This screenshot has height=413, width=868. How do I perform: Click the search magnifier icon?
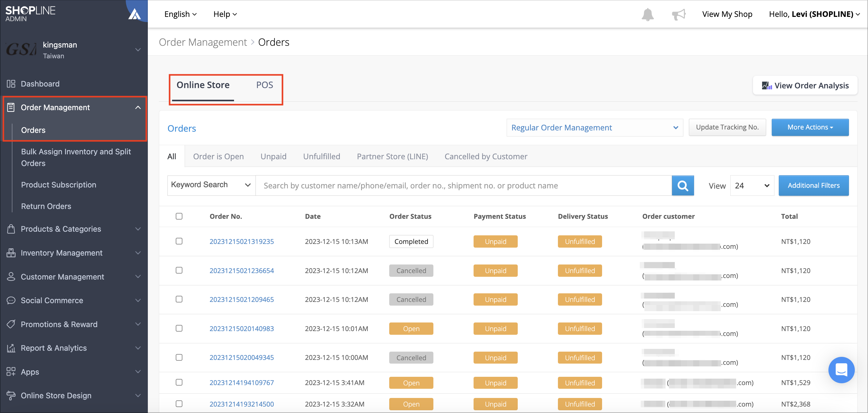pyautogui.click(x=683, y=185)
